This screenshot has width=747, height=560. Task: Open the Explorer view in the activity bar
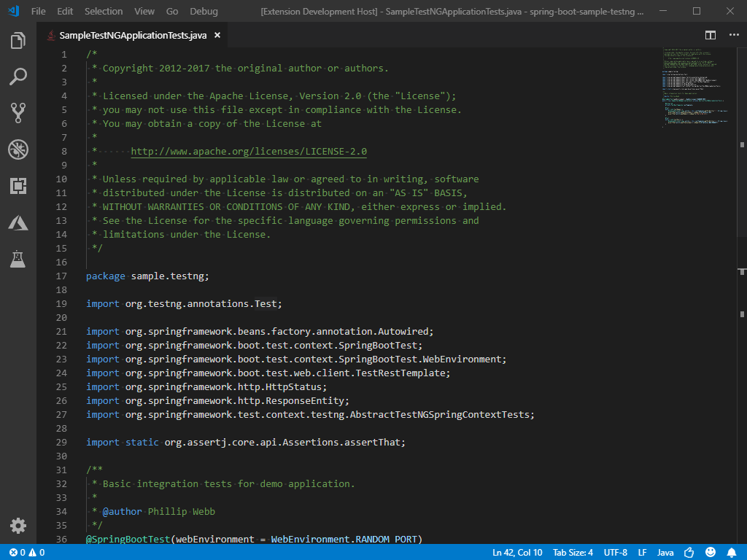point(18,42)
